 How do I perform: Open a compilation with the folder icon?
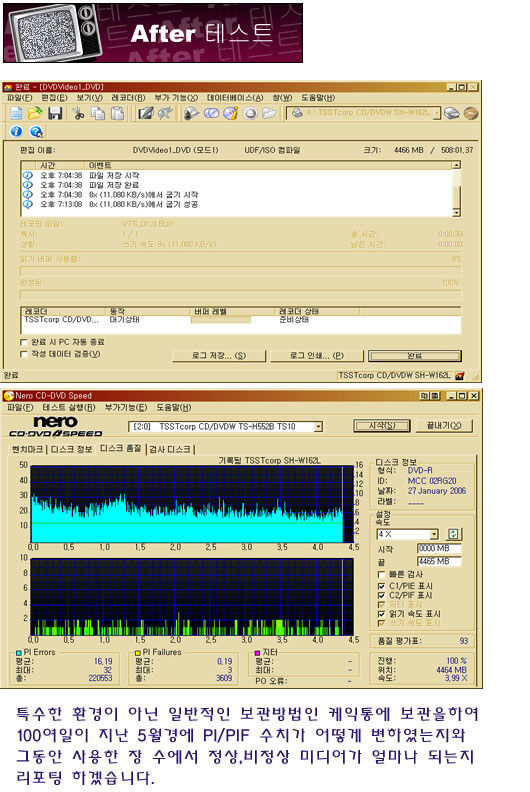35,113
